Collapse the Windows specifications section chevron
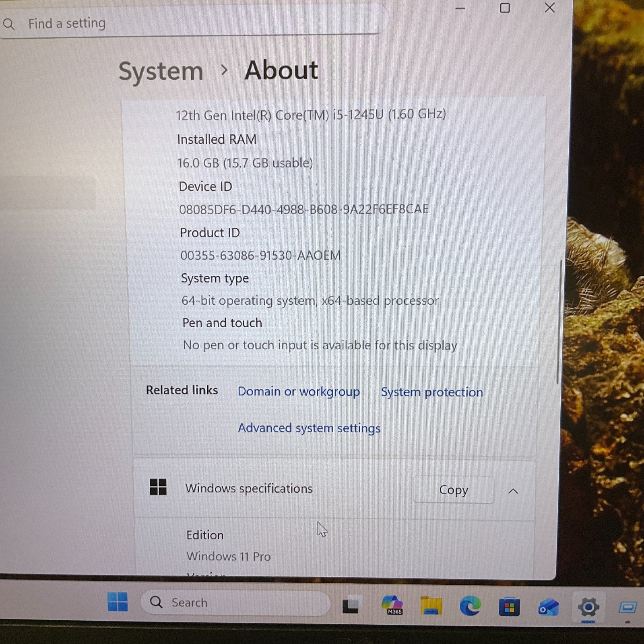The height and width of the screenshot is (644, 644). pyautogui.click(x=513, y=491)
